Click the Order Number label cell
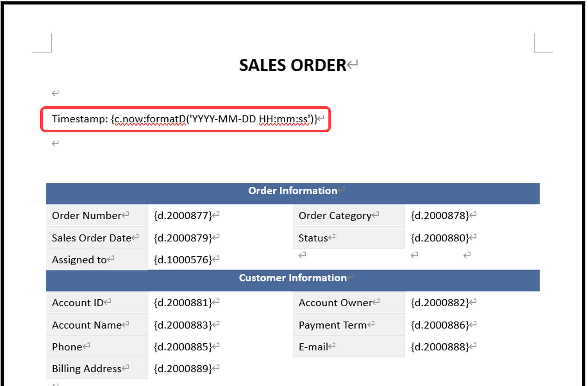This screenshot has height=386, width=588. (x=87, y=216)
